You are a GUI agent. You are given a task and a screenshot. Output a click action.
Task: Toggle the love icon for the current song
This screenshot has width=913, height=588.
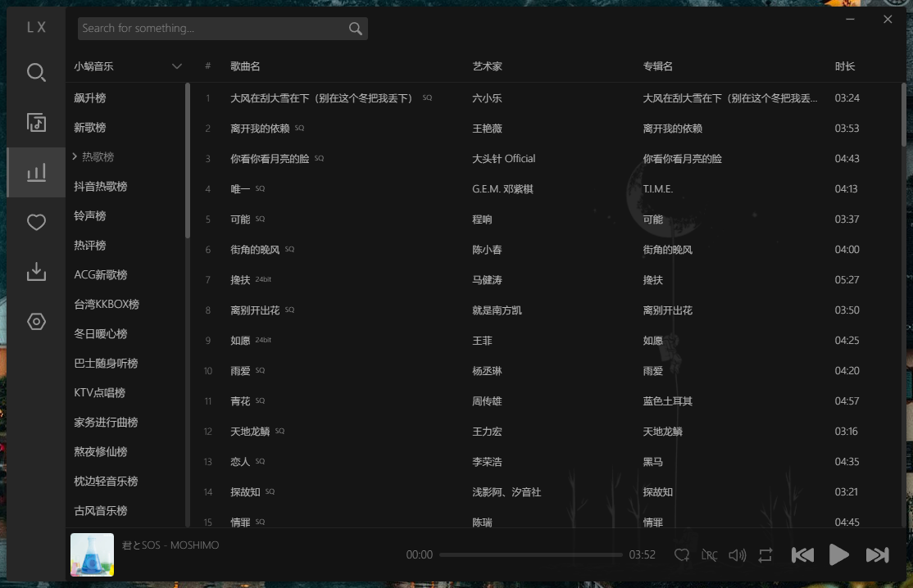tap(682, 554)
